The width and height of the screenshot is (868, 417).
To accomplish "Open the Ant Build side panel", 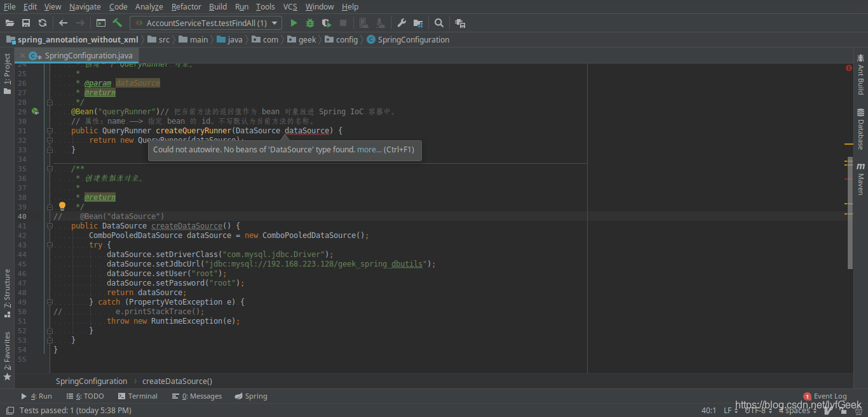I will pyautogui.click(x=860, y=74).
